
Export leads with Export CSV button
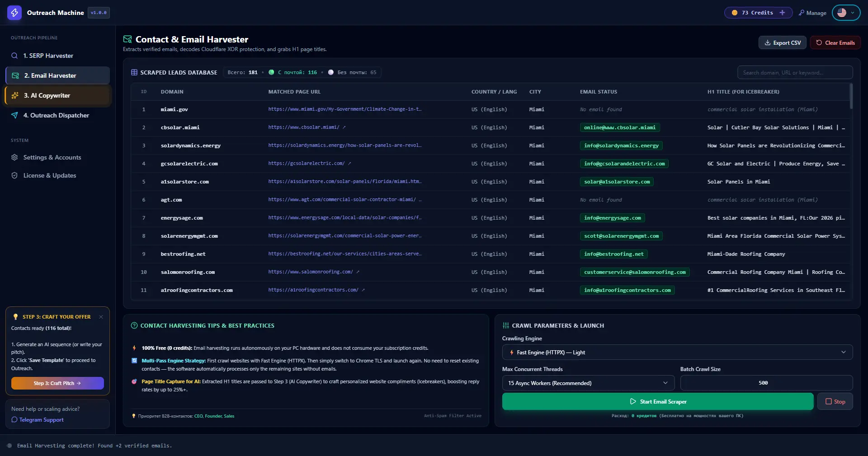(x=783, y=42)
